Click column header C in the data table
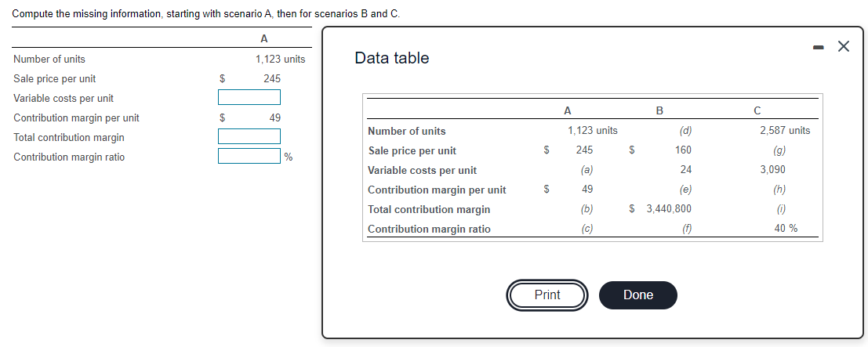The image size is (868, 347). (757, 110)
